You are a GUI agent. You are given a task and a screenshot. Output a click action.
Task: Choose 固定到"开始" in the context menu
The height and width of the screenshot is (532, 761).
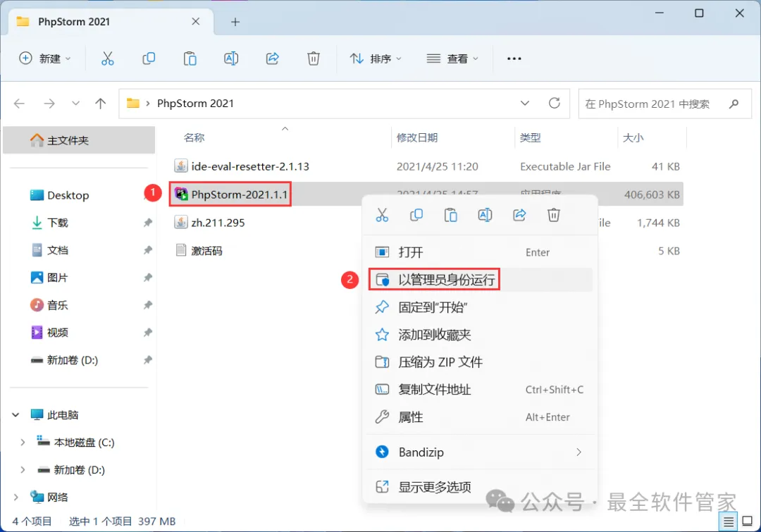(x=480, y=307)
